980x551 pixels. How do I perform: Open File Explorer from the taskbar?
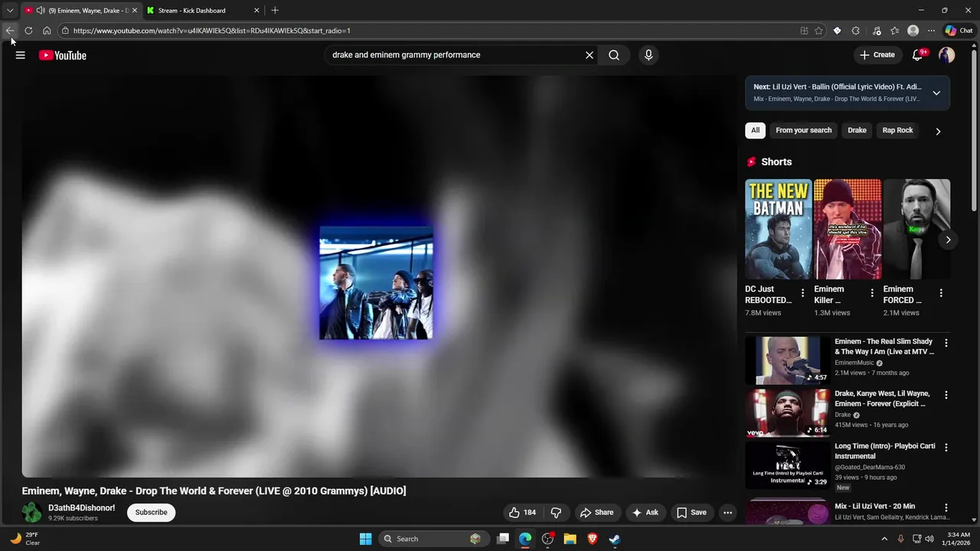(570, 539)
